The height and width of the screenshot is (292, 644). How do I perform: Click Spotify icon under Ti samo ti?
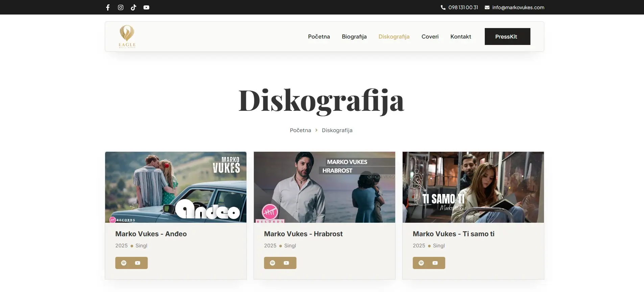pyautogui.click(x=421, y=263)
